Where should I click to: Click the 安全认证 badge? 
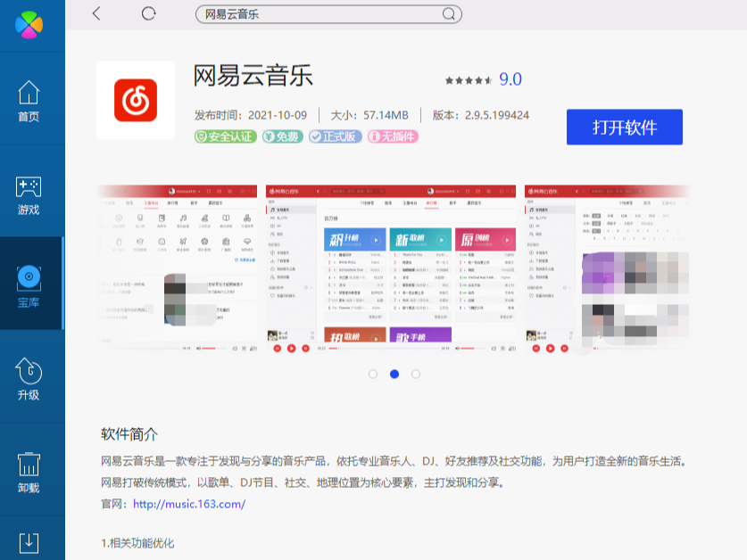226,136
